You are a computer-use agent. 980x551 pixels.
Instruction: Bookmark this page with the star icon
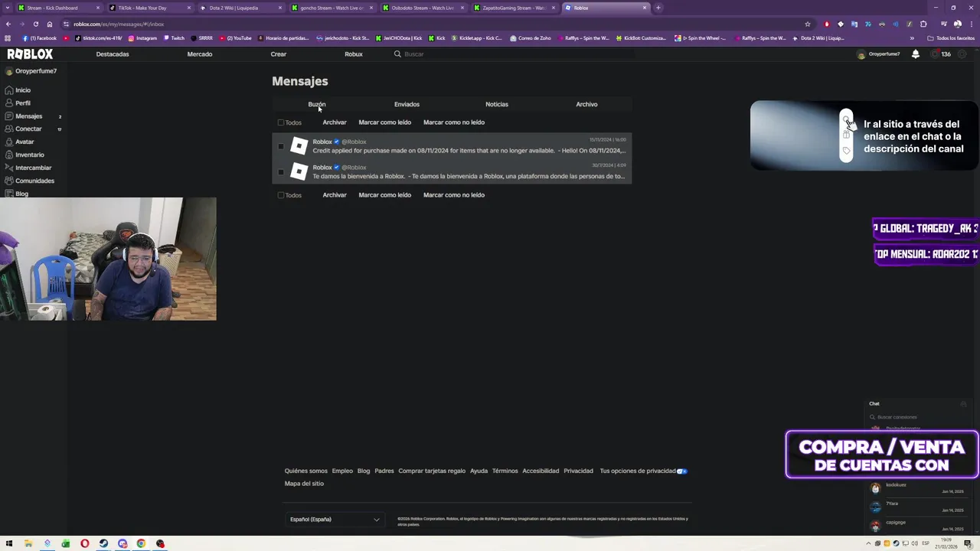807,24
